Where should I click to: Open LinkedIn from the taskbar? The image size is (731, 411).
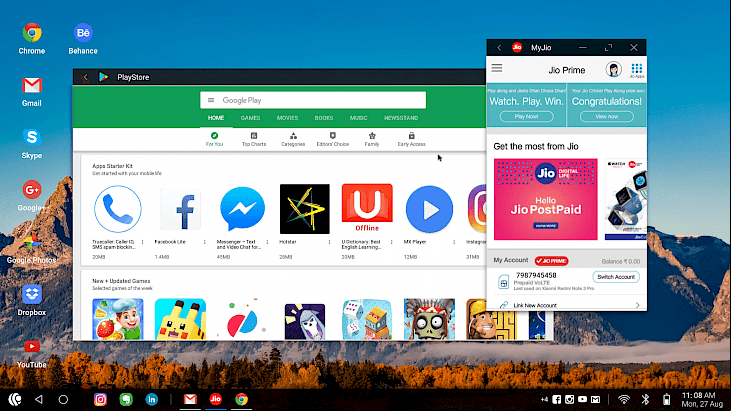(152, 399)
